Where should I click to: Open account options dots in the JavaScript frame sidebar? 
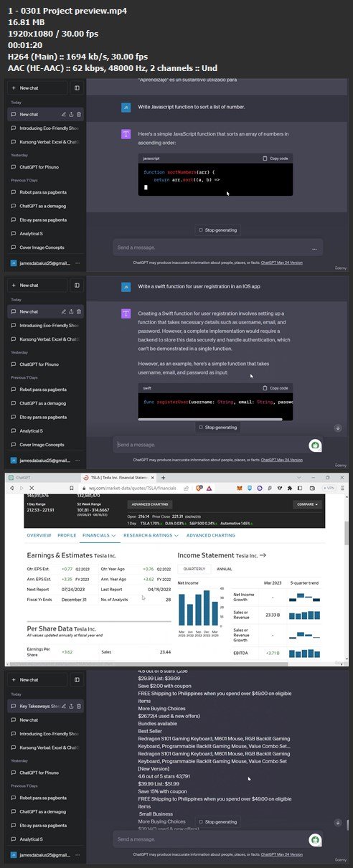[77, 264]
